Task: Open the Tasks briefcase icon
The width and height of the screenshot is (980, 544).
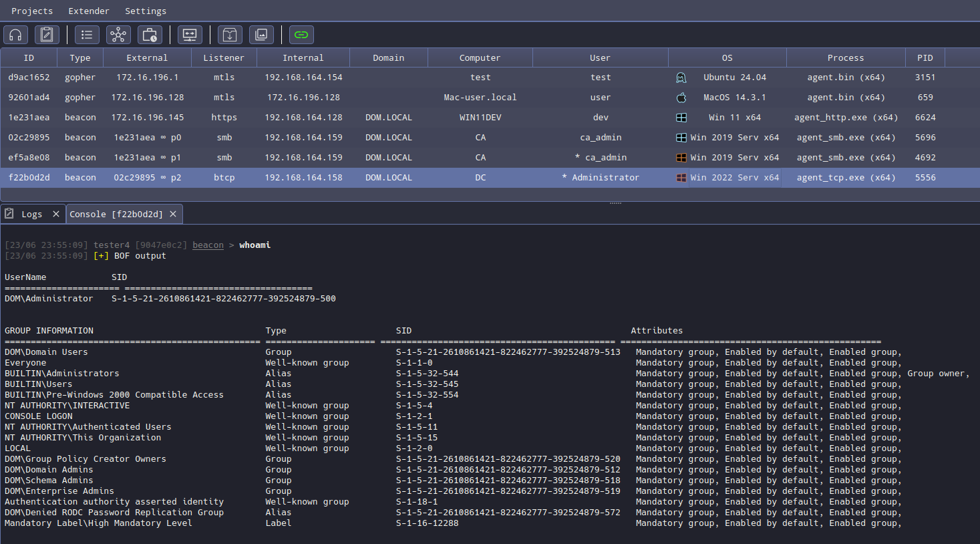Action: coord(150,35)
